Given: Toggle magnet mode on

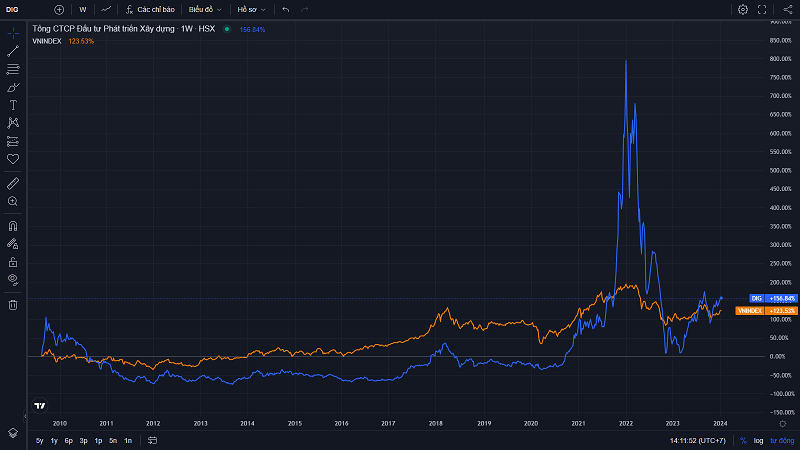Looking at the screenshot, I should coord(13,226).
